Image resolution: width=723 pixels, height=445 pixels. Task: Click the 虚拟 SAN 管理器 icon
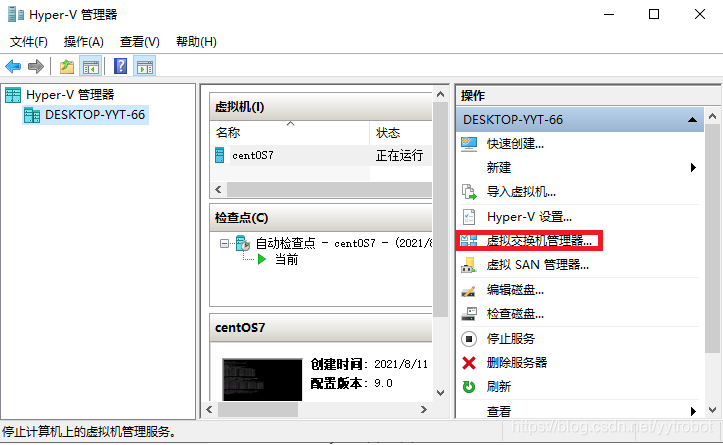(469, 265)
